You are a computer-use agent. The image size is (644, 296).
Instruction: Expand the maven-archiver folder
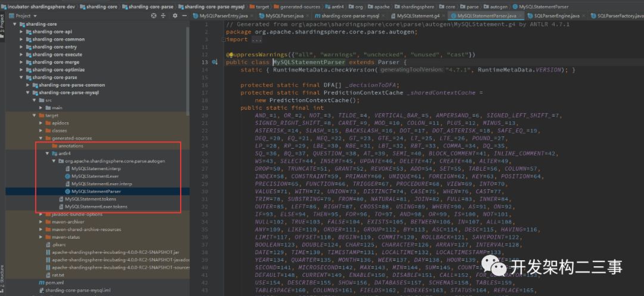pos(41,222)
